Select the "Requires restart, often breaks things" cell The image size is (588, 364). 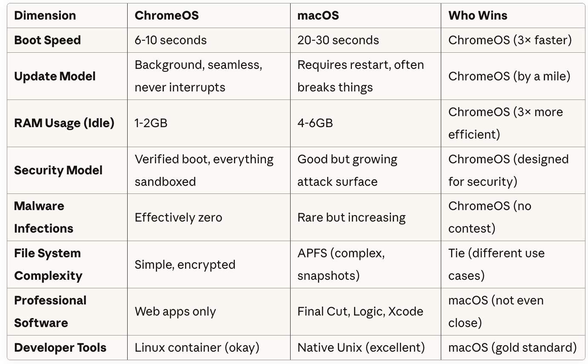coord(360,76)
